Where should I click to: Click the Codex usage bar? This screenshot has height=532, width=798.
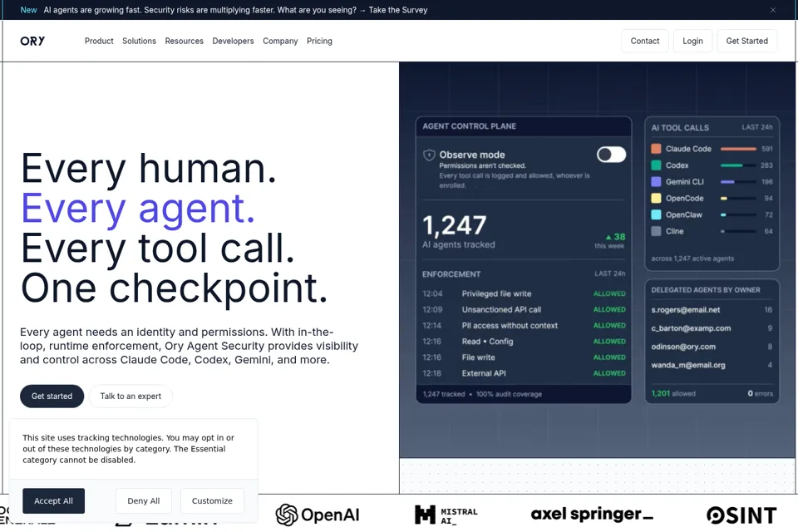click(738, 165)
